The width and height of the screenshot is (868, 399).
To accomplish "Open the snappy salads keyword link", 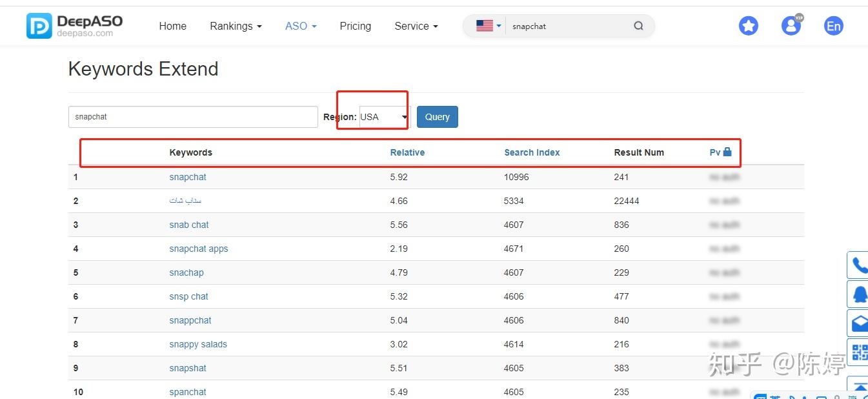I will [x=198, y=344].
